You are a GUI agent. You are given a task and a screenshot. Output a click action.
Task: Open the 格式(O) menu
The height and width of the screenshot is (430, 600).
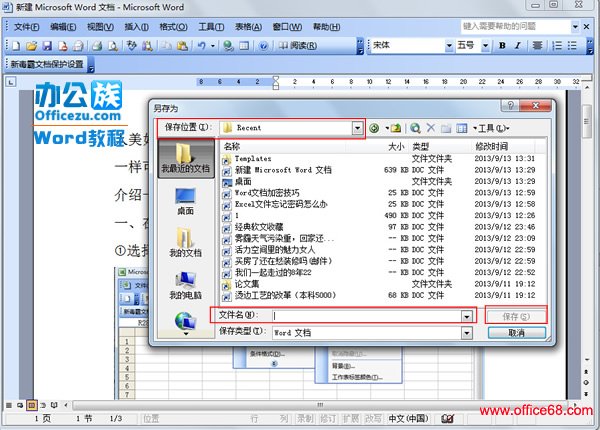pyautogui.click(x=173, y=27)
